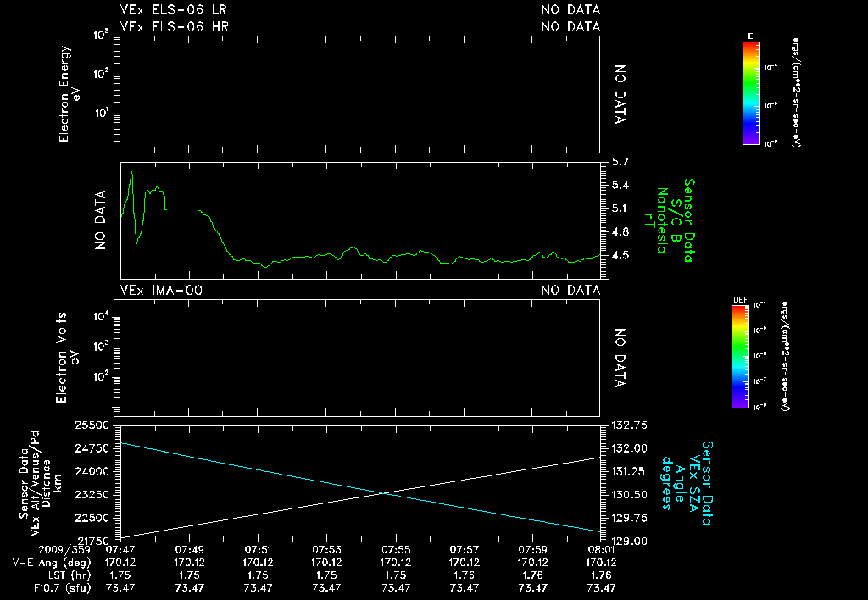Click the 07:49 time label
Screen dimensions: 868x600
(189, 550)
